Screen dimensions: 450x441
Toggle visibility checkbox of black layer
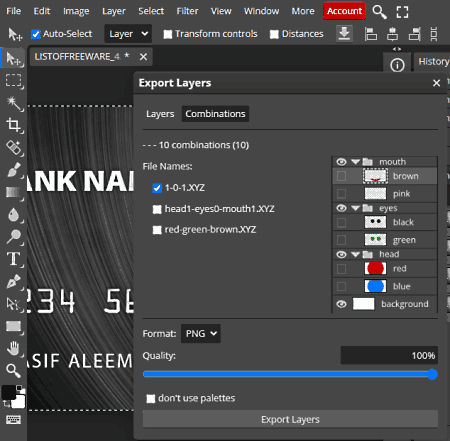tap(341, 222)
